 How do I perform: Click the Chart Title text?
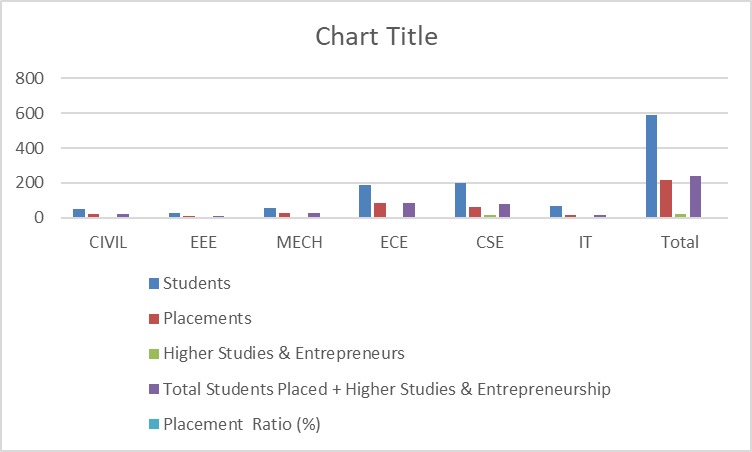(376, 37)
